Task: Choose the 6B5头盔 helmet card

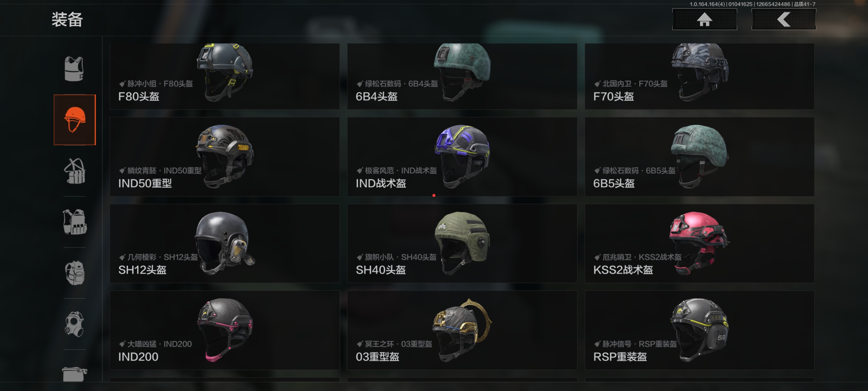Action: 700,156
